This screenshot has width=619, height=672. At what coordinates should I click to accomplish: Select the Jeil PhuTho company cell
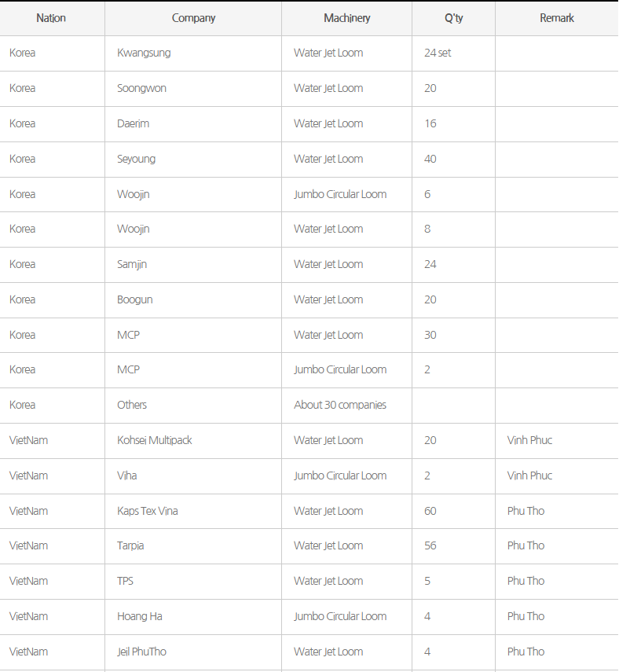(x=141, y=652)
